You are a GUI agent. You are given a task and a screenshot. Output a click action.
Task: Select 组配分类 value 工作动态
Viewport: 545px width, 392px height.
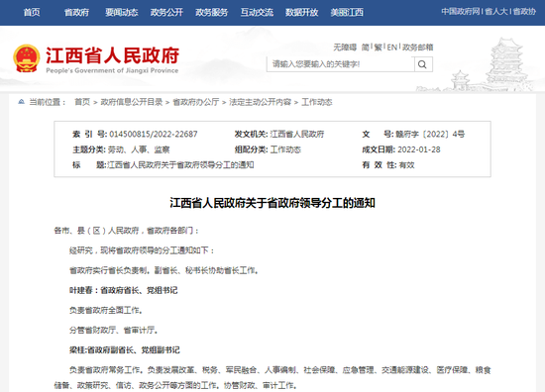(285, 149)
